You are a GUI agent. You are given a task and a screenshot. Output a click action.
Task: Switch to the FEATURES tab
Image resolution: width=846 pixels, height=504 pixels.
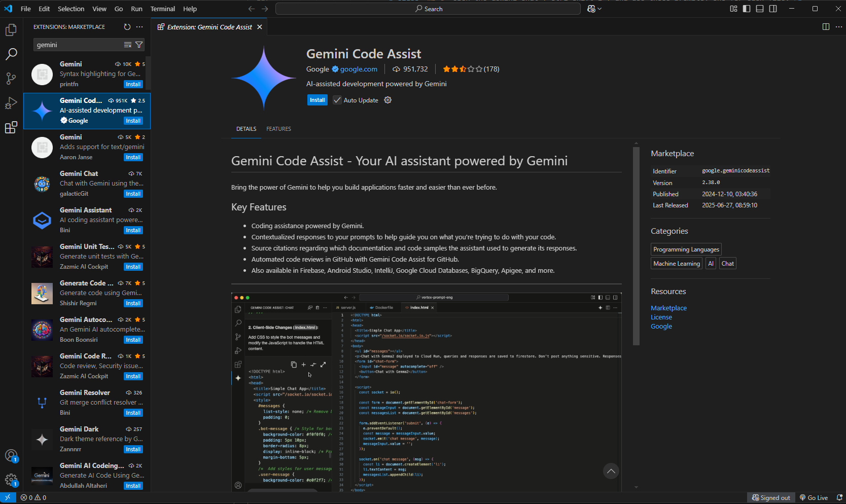[278, 129]
